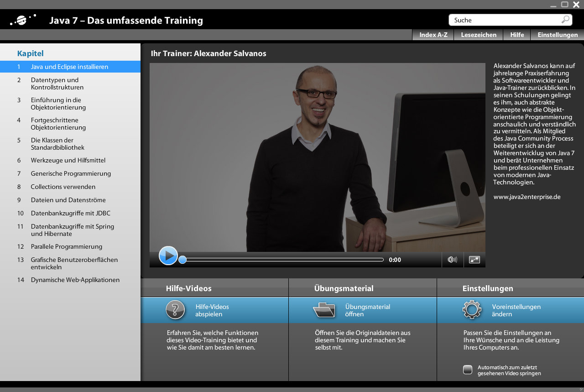
Task: Click the video progress slider handle
Action: pos(182,260)
